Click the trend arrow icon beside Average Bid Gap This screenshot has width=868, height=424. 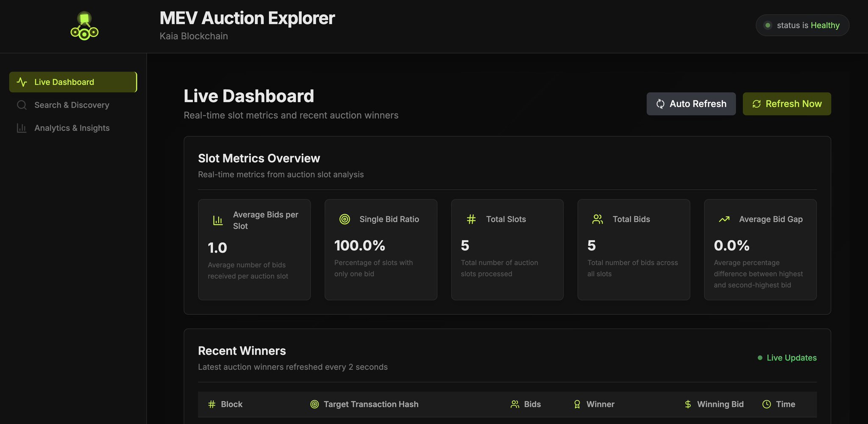click(724, 219)
